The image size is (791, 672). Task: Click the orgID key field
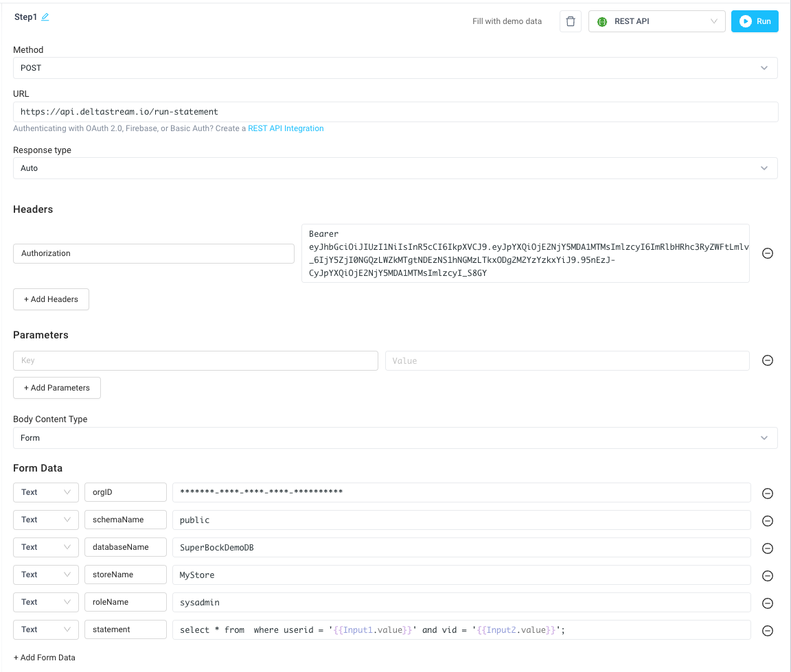pyautogui.click(x=126, y=492)
